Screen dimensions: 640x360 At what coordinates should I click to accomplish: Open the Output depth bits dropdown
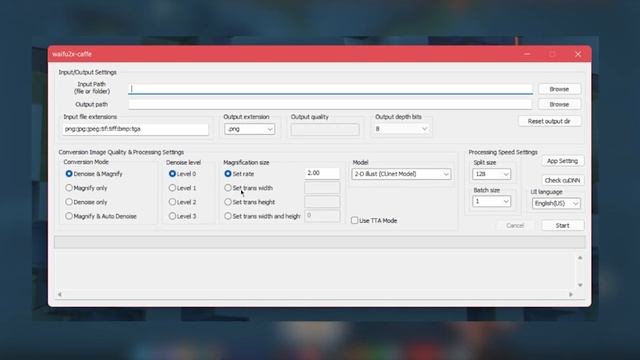(401, 129)
